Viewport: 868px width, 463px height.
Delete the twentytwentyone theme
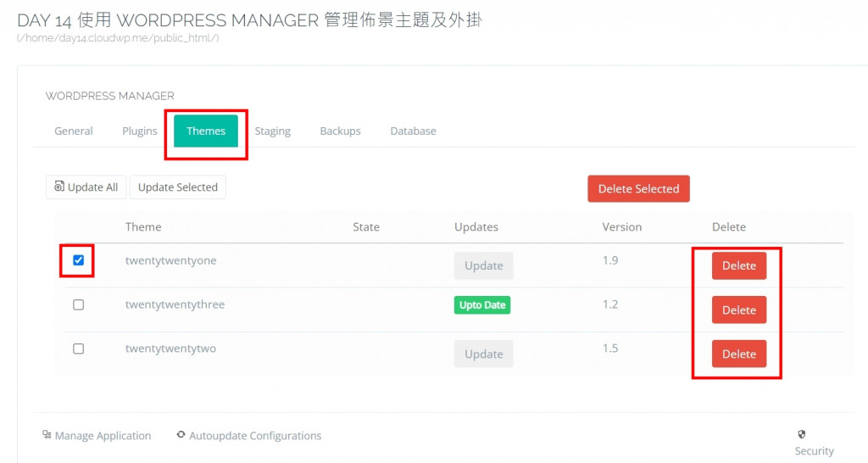[739, 265]
